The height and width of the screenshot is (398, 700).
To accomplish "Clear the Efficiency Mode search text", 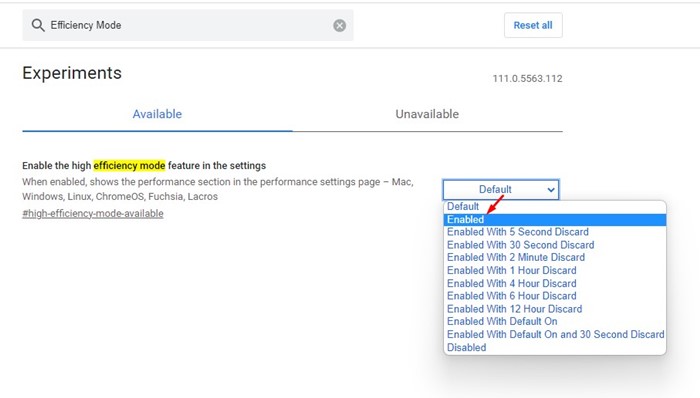I will [339, 25].
